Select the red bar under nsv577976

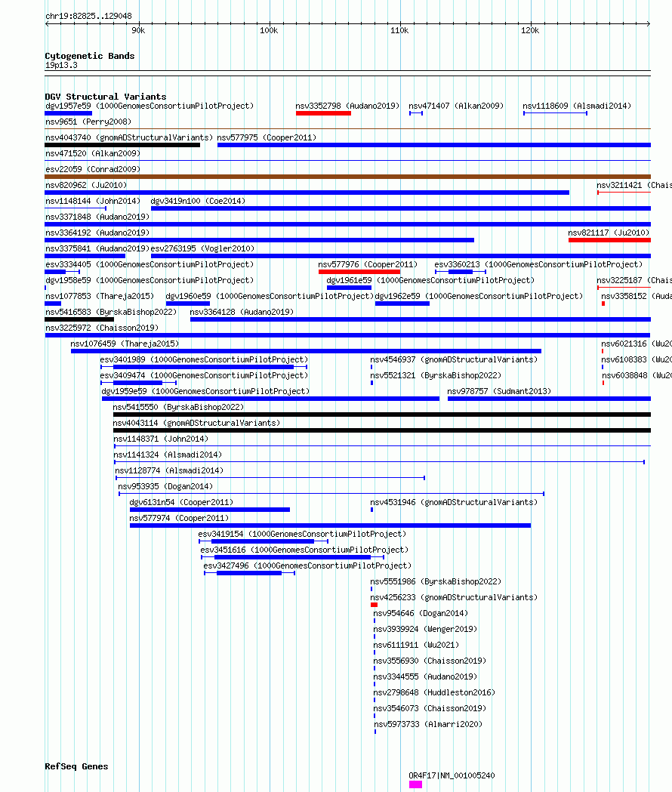pyautogui.click(x=359, y=272)
